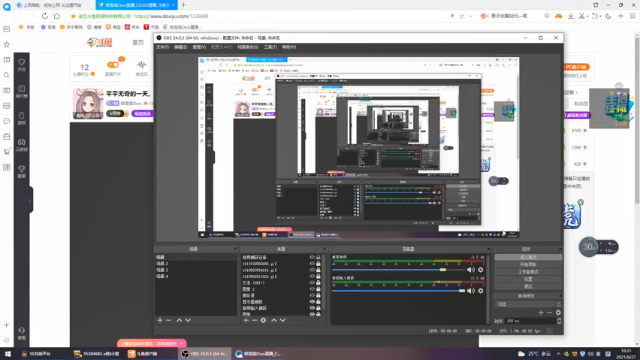Toggle eye visibility of 视频捕获设备 source

(312, 258)
